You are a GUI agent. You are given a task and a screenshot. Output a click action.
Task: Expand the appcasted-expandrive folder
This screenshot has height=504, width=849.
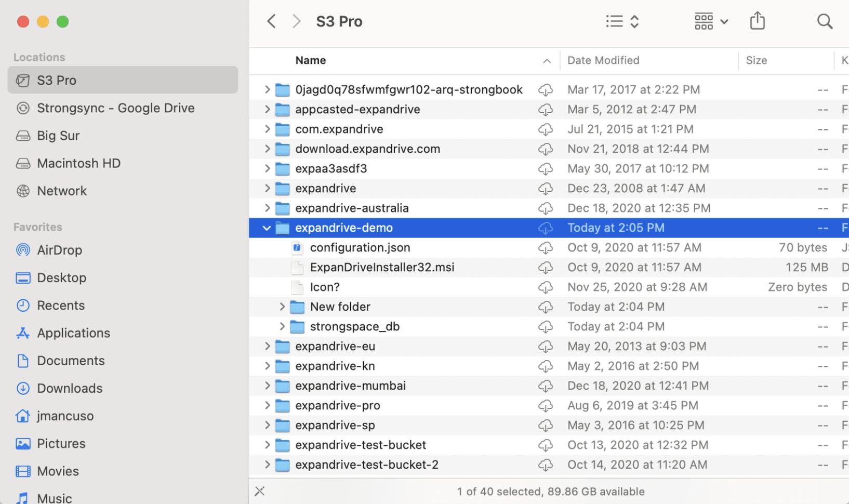(267, 109)
